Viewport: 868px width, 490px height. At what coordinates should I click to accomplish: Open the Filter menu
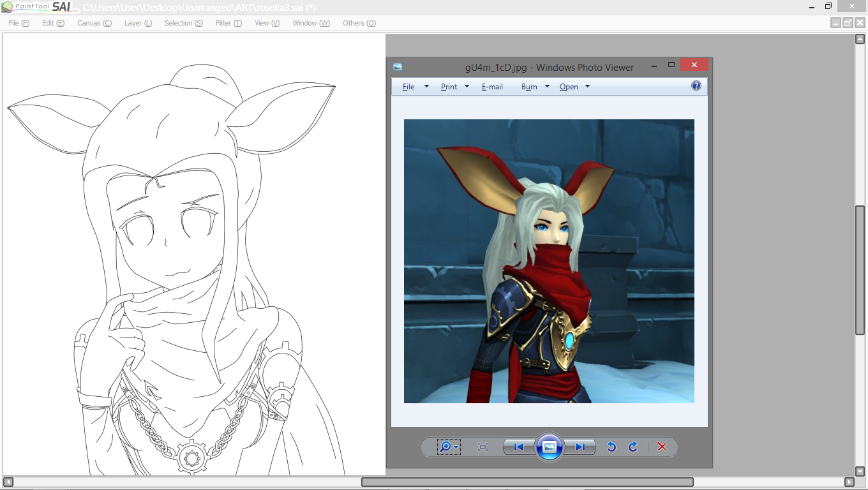(228, 23)
